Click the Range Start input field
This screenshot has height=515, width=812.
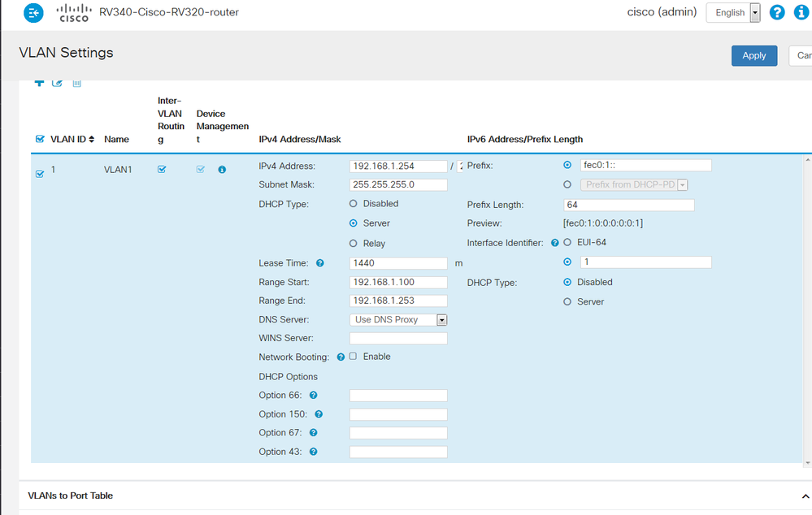point(398,283)
